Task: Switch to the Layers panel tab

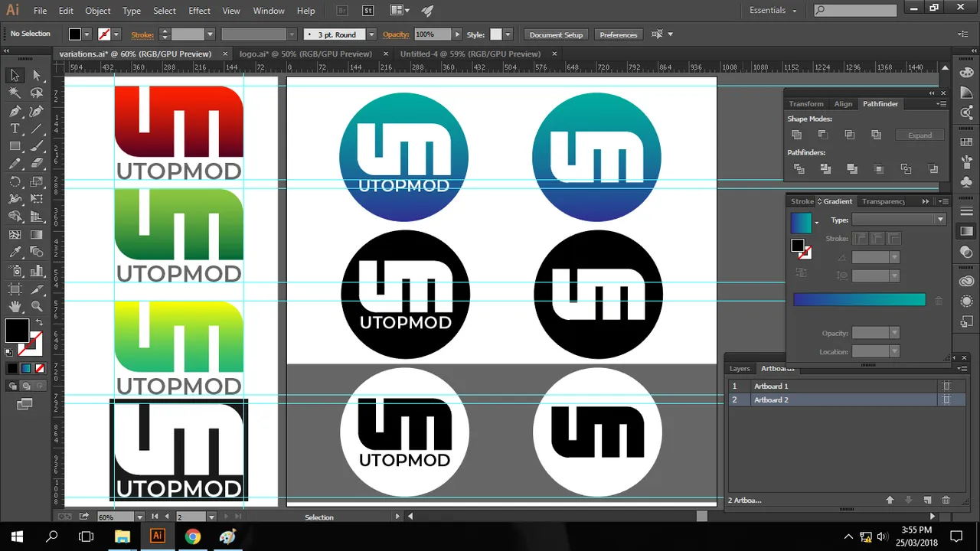Action: click(740, 368)
